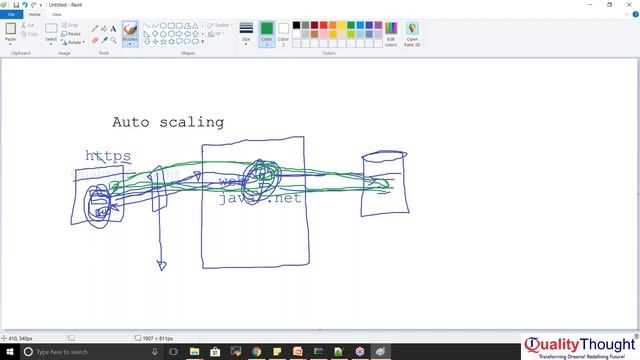Select the Fill with color bucket tool
The width and height of the screenshot is (640, 360).
point(104,29)
